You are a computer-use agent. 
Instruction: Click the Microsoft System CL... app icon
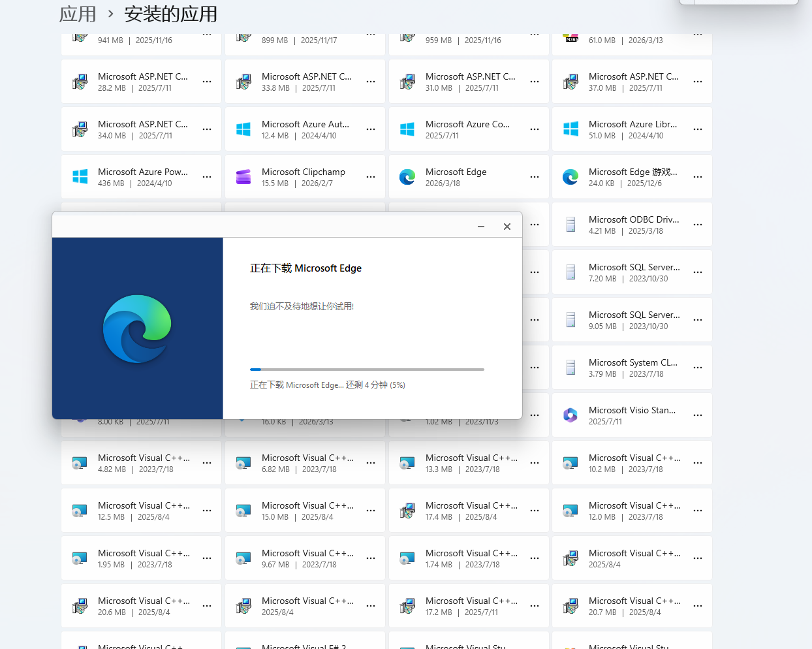tap(570, 368)
